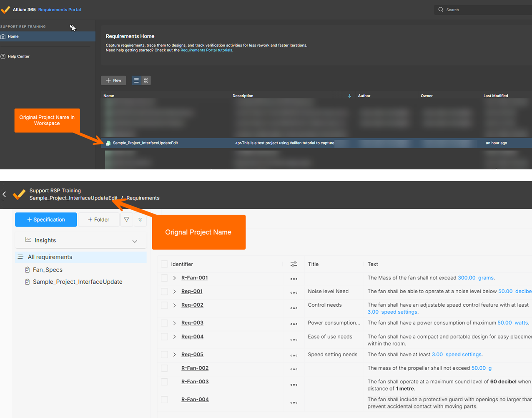Check the Req-005 row checkbox
532x418 pixels.
point(164,355)
